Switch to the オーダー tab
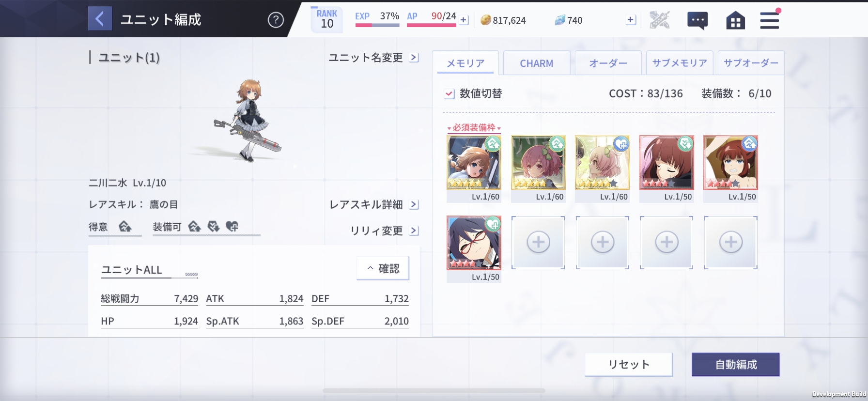868x401 pixels. point(608,63)
